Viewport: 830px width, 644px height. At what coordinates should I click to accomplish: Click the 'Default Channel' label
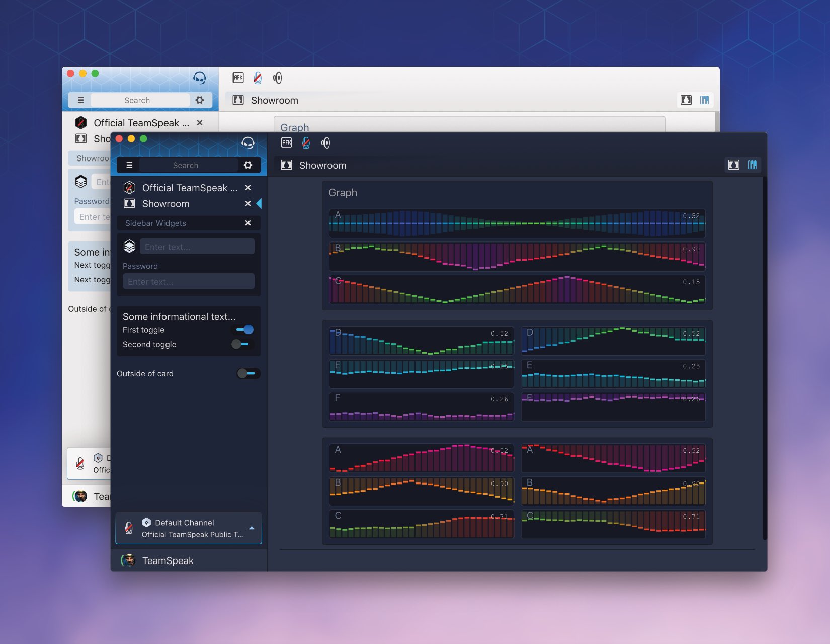[185, 523]
